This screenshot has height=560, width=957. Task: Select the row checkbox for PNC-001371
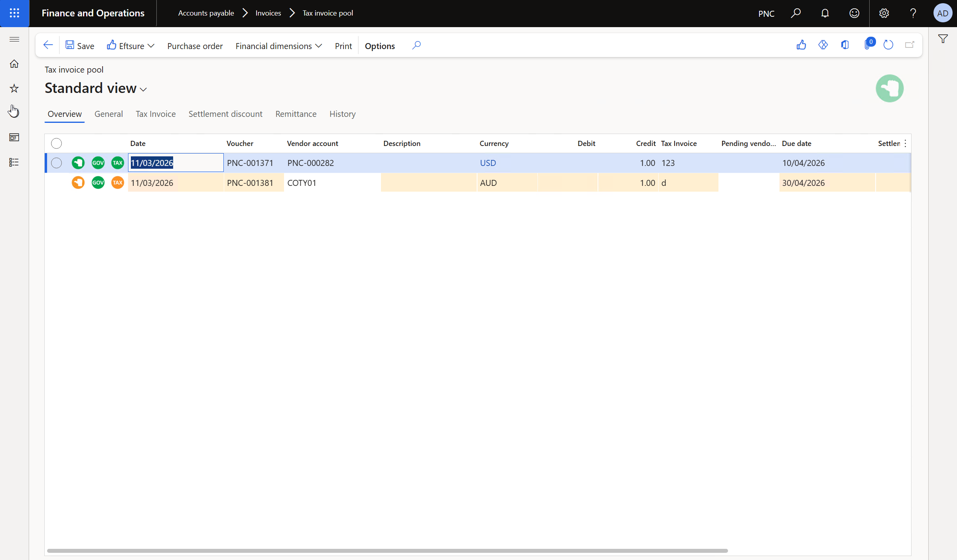click(x=56, y=163)
